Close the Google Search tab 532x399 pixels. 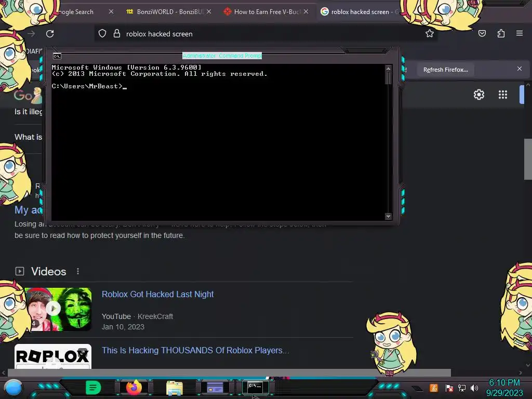pos(111,11)
